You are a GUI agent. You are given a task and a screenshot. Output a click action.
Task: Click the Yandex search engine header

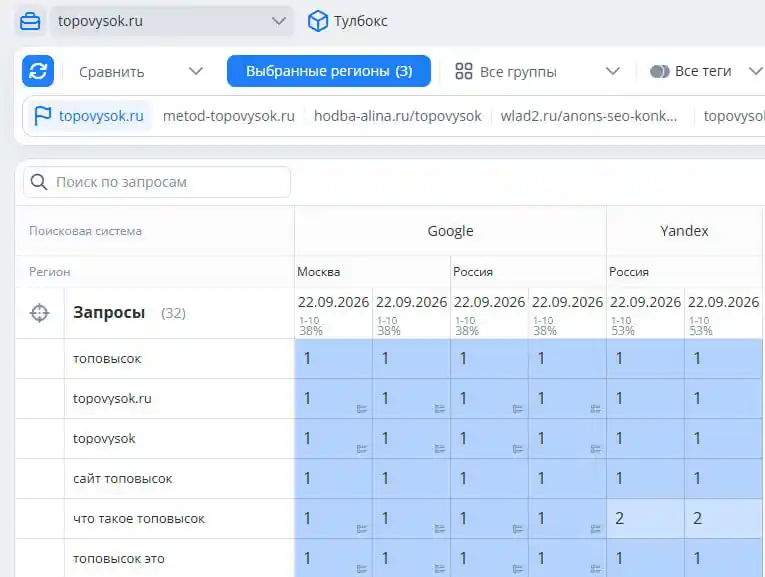click(684, 231)
